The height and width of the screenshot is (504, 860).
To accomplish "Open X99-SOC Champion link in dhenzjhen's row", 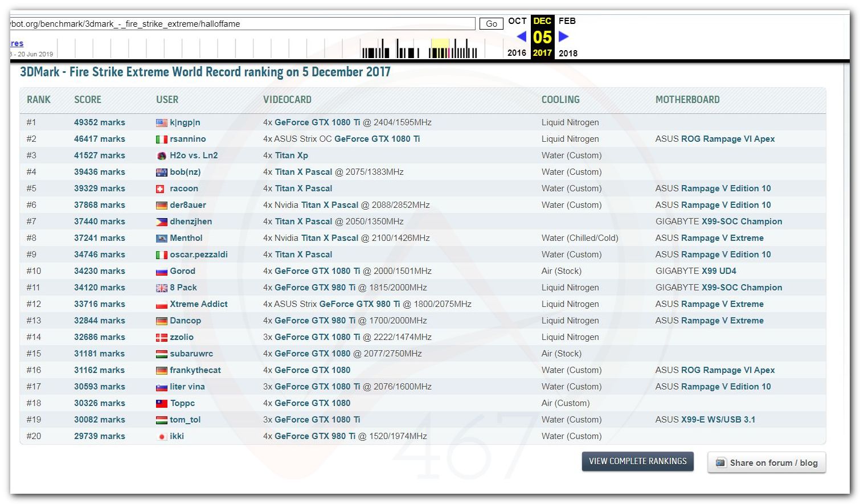I will pyautogui.click(x=742, y=222).
